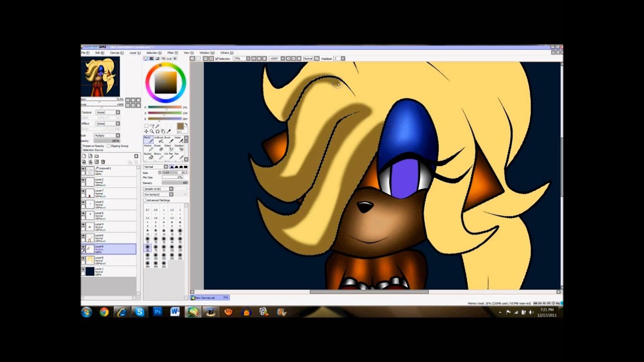Image resolution: width=644 pixels, height=362 pixels.
Task: Open the Layer menu
Action: pos(135,53)
